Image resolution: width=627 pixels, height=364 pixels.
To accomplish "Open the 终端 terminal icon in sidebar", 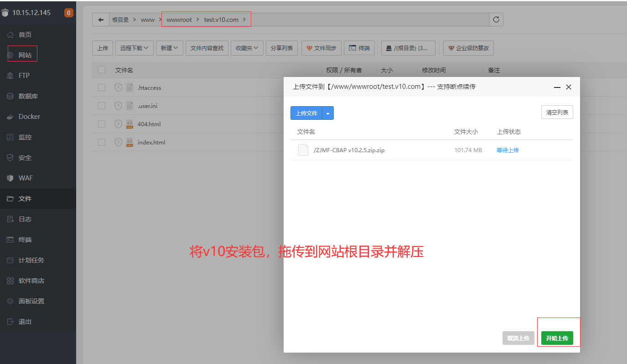I will pyautogui.click(x=10, y=240).
